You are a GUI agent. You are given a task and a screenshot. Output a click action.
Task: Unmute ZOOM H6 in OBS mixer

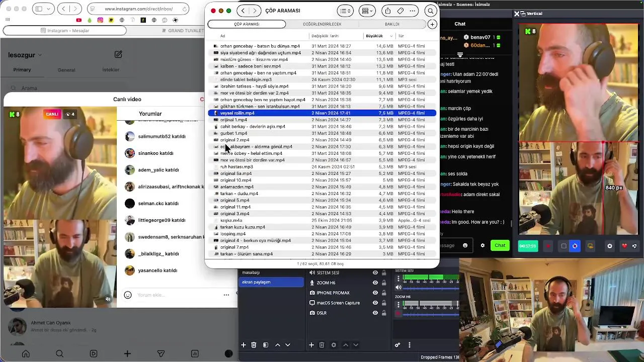398,314
